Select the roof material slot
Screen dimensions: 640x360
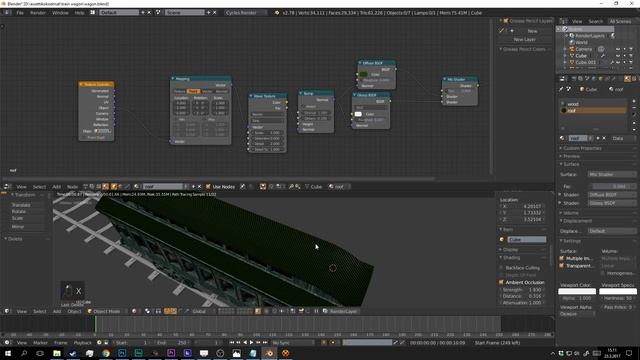tap(594, 111)
